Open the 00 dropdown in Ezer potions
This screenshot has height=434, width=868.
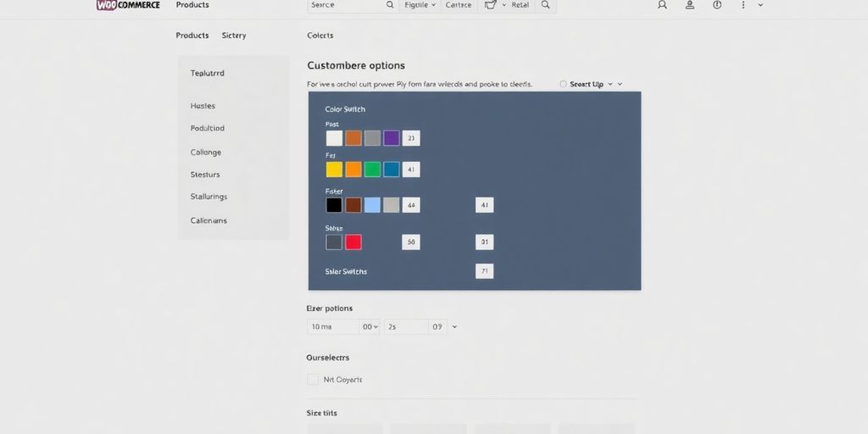370,326
